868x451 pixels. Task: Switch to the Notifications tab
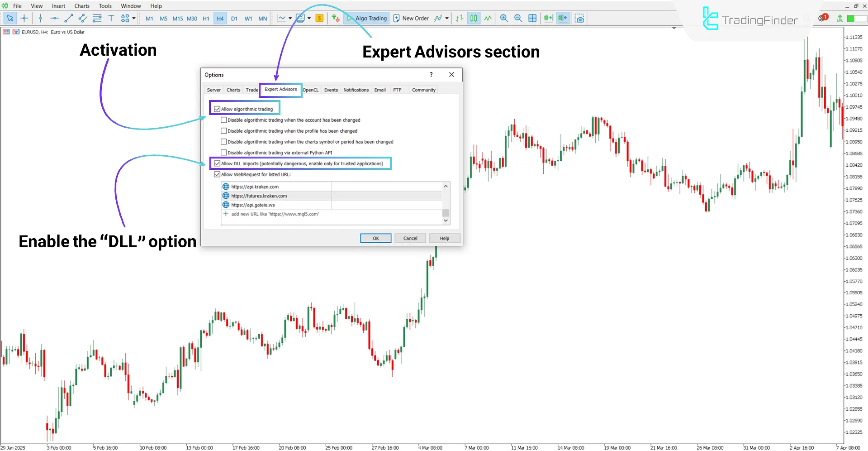pos(356,90)
